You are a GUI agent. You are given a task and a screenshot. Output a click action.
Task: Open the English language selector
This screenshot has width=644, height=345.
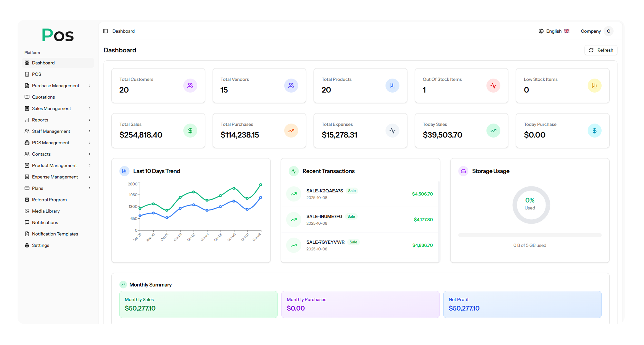point(554,31)
